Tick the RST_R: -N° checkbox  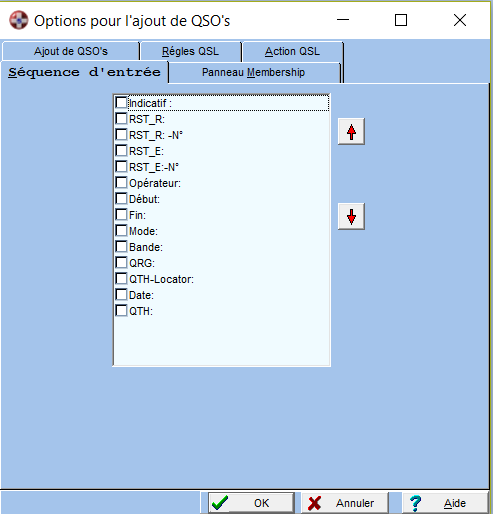pos(121,135)
